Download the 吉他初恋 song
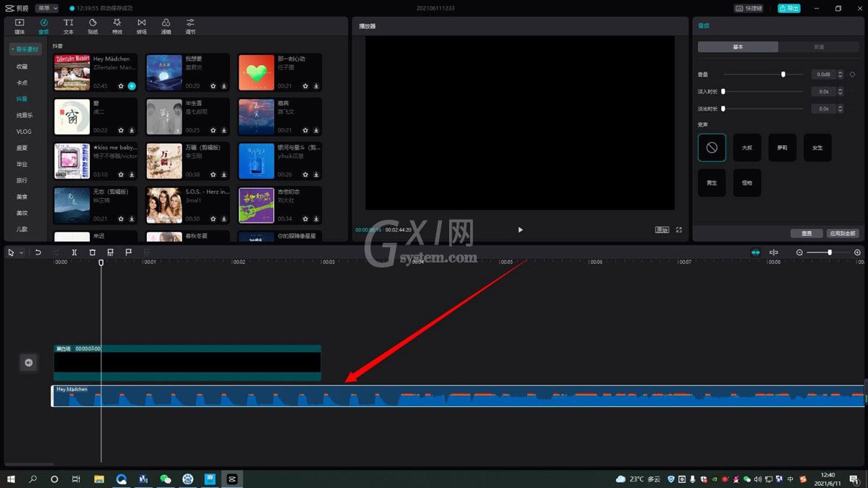868x488 pixels. click(x=316, y=218)
